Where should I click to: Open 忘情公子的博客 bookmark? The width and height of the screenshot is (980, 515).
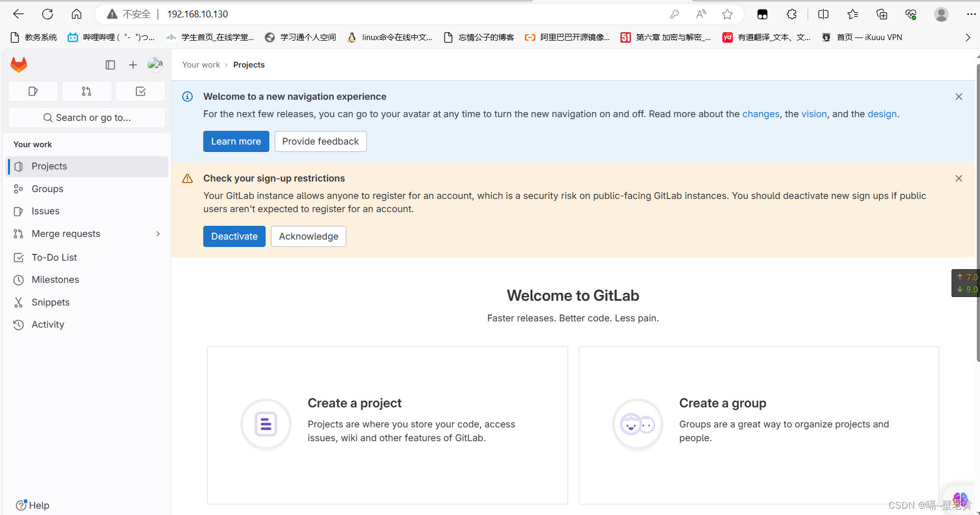[x=479, y=37]
